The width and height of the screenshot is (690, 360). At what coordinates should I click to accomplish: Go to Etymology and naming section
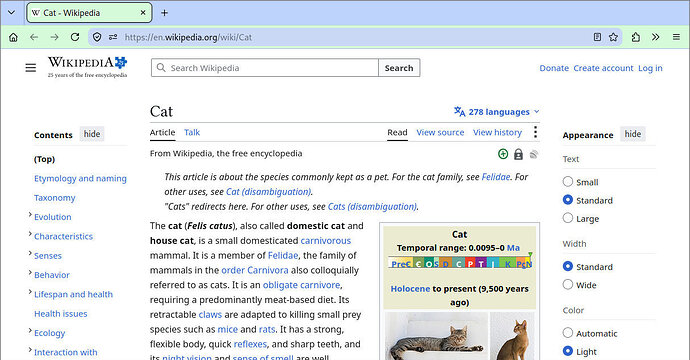80,179
